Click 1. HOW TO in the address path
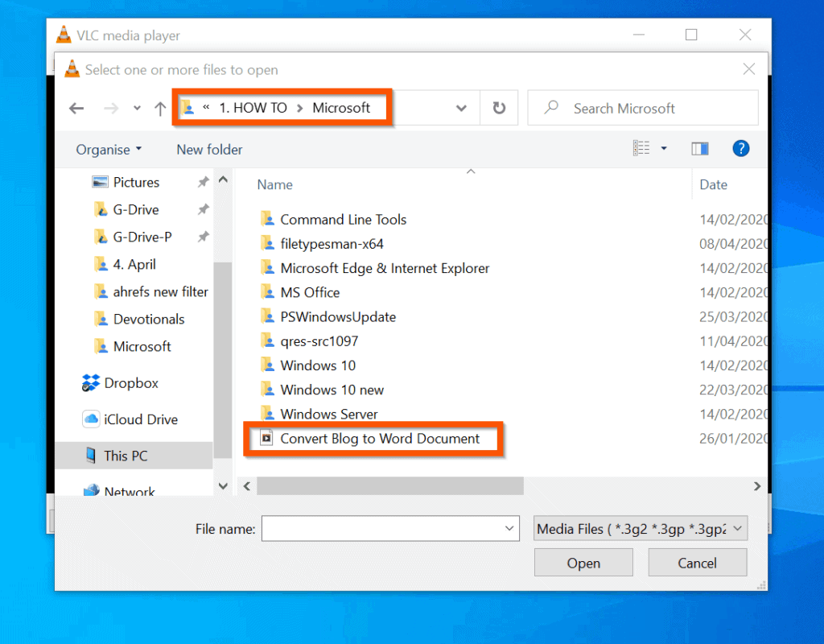The width and height of the screenshot is (824, 644). pyautogui.click(x=253, y=108)
